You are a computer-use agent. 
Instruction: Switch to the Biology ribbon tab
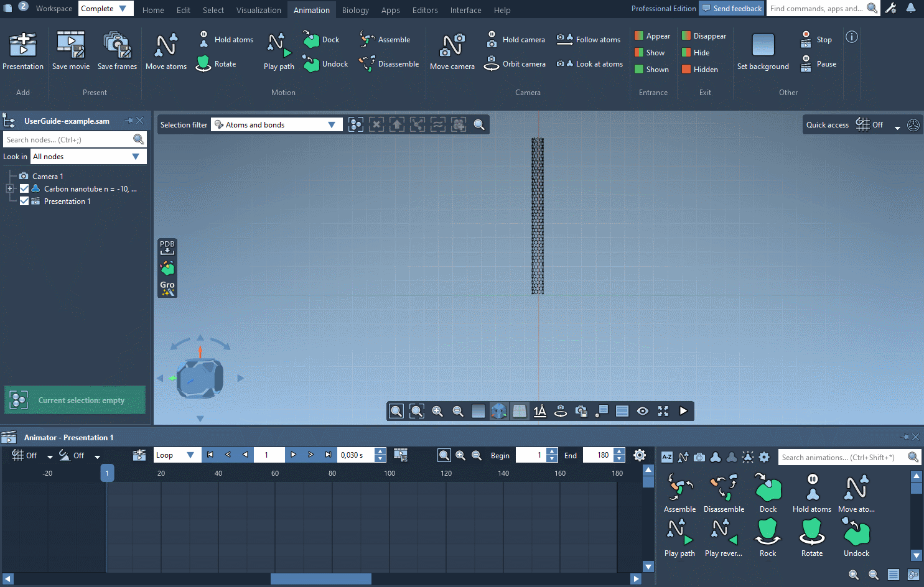click(x=355, y=10)
